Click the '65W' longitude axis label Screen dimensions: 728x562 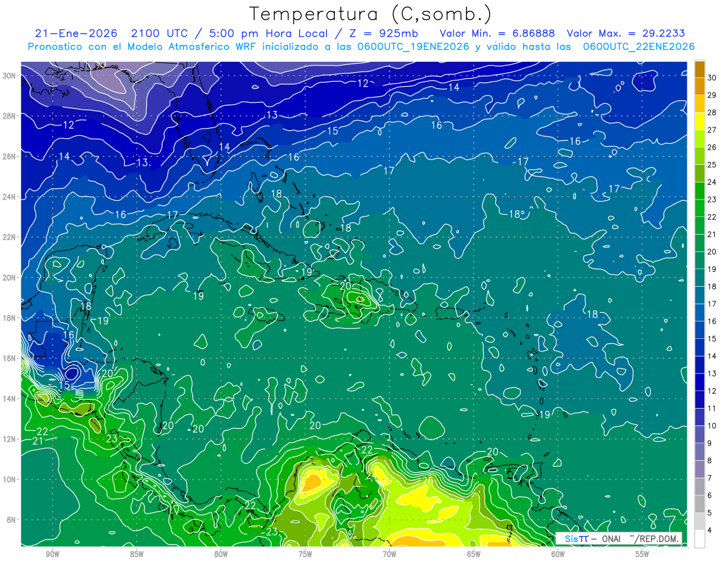(474, 554)
